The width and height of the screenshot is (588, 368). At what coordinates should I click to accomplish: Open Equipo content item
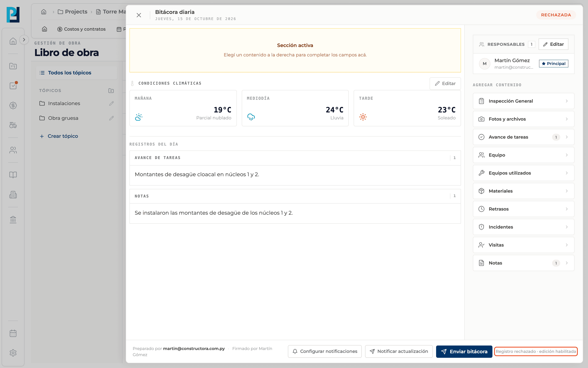[x=523, y=155]
